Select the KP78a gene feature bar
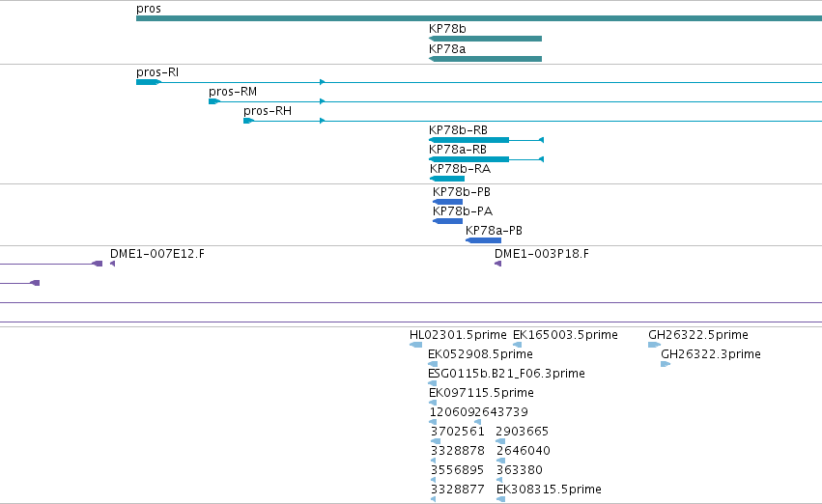822x504 pixels. tap(485, 59)
